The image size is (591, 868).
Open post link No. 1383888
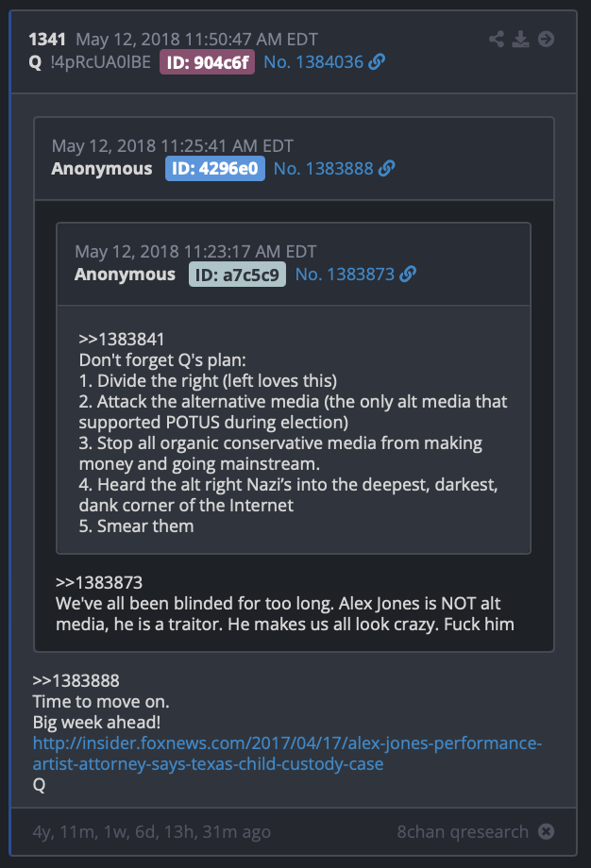[324, 168]
